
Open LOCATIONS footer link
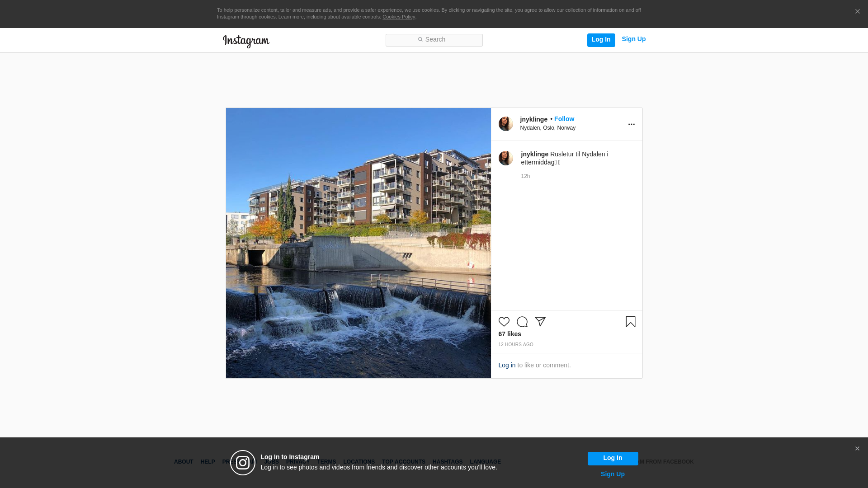pyautogui.click(x=359, y=462)
